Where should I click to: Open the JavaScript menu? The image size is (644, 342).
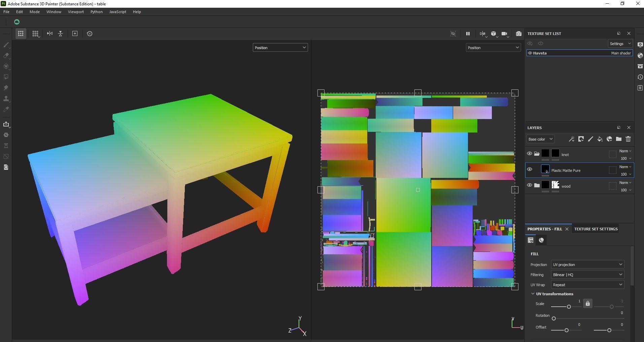point(118,12)
